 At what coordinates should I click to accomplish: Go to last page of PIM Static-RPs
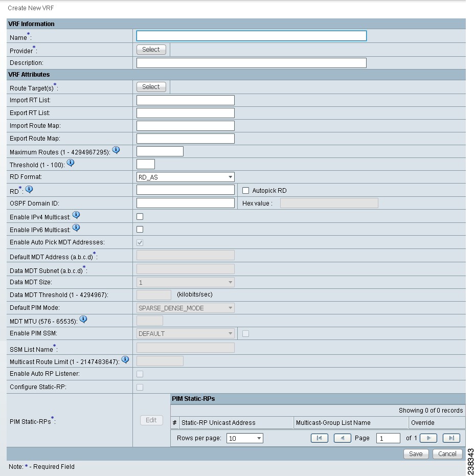click(x=451, y=438)
